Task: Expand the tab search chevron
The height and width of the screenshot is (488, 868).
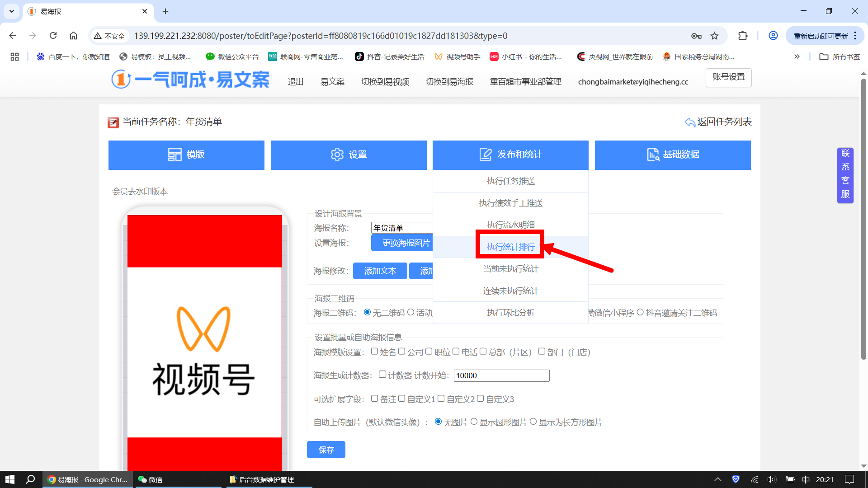Action: point(12,11)
